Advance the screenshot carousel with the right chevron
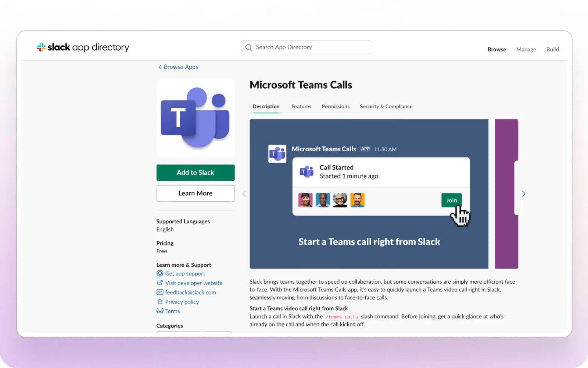 click(524, 194)
